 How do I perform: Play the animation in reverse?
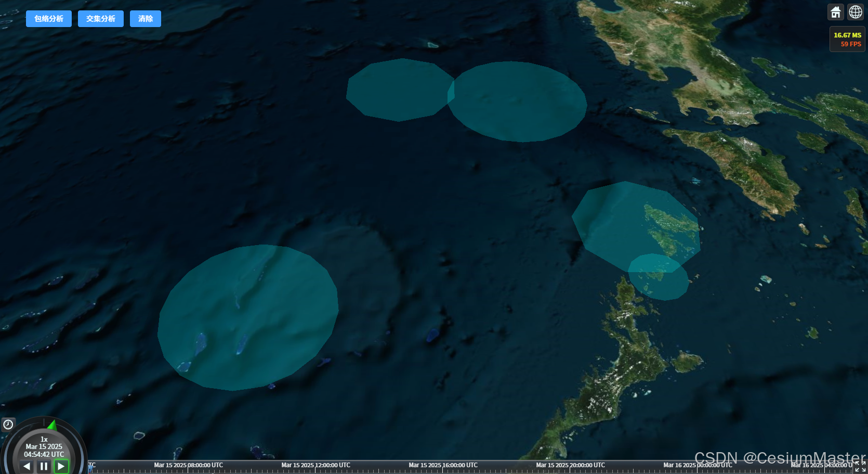point(27,466)
